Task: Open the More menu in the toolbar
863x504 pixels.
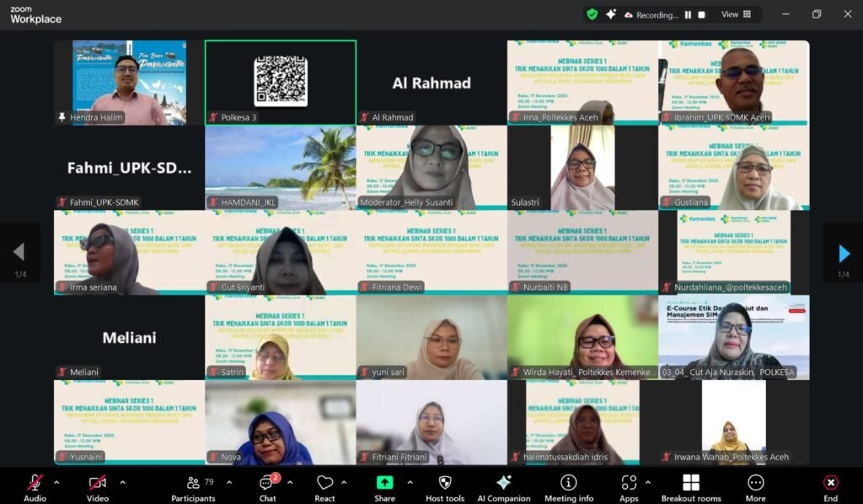Action: 755,484
